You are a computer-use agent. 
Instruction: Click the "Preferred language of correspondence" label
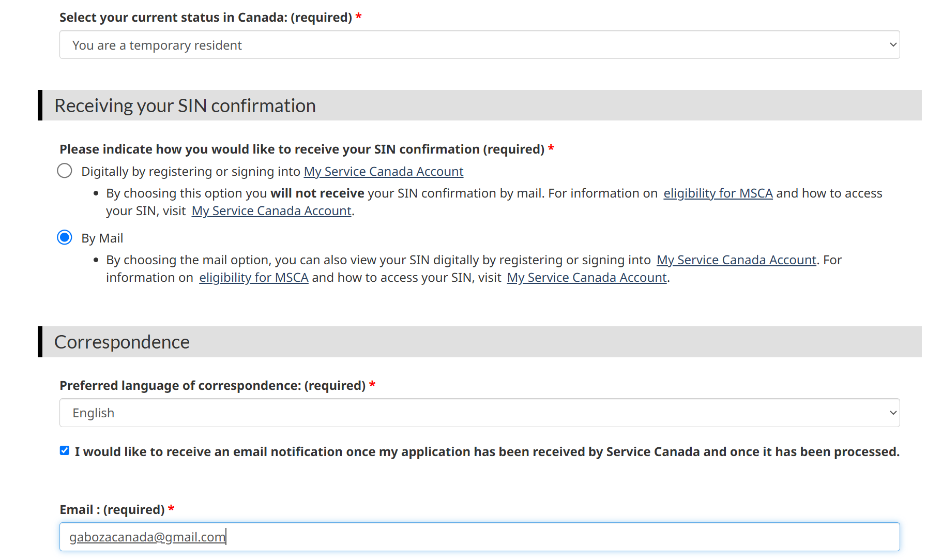click(212, 386)
